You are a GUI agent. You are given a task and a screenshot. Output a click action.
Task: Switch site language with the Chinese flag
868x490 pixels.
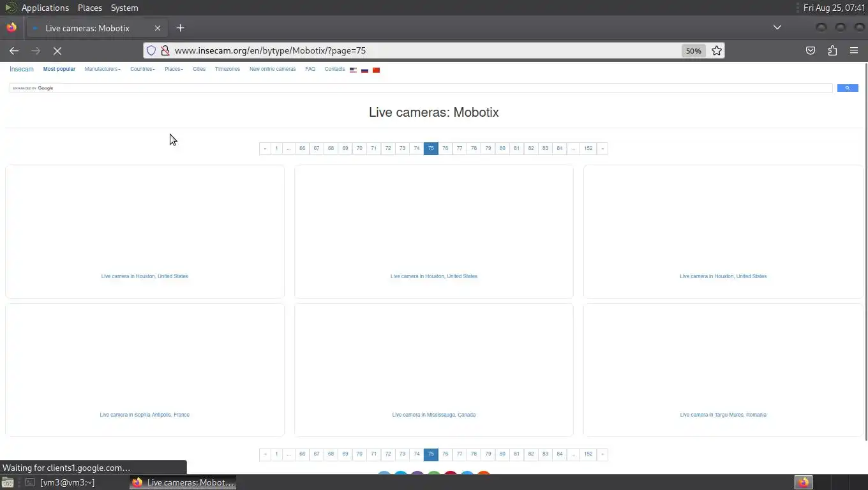point(376,70)
